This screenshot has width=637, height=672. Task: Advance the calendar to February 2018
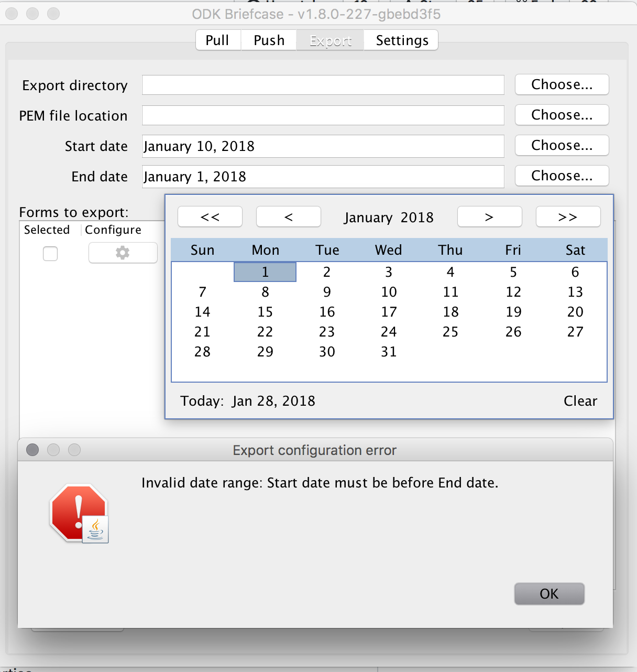[x=489, y=216]
